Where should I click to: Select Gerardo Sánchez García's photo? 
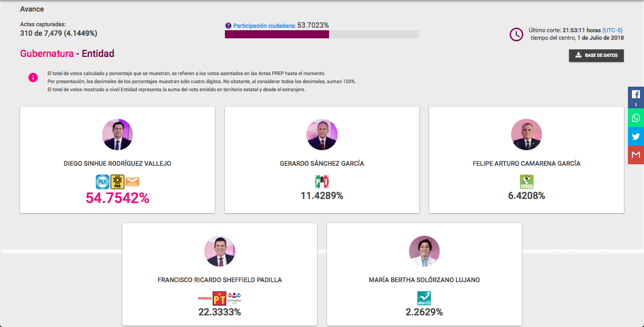(322, 135)
